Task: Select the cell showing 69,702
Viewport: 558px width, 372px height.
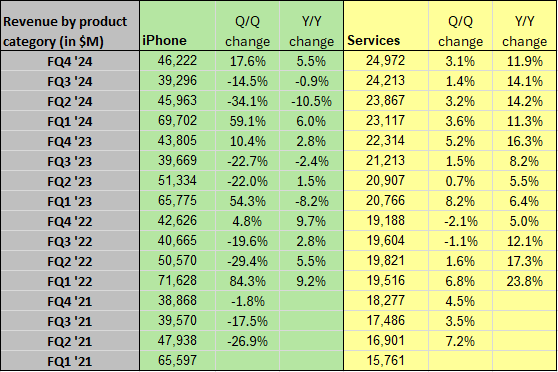Action: 177,121
